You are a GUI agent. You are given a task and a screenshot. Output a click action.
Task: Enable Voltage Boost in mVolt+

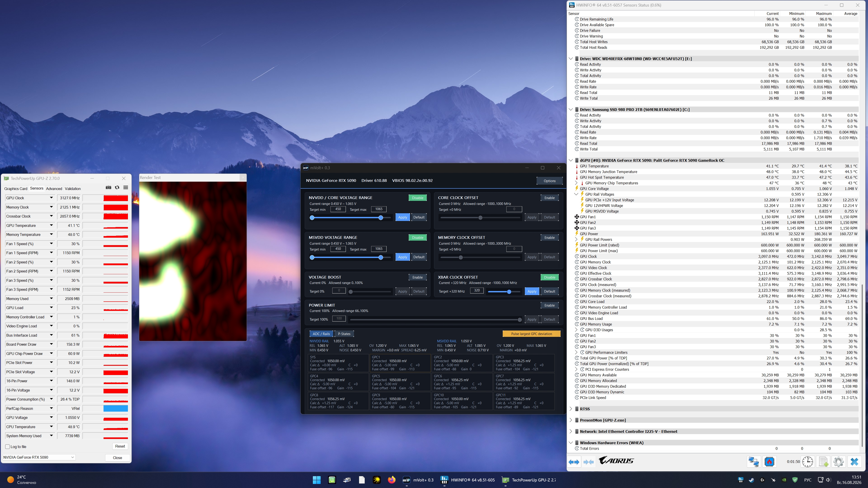pos(417,277)
